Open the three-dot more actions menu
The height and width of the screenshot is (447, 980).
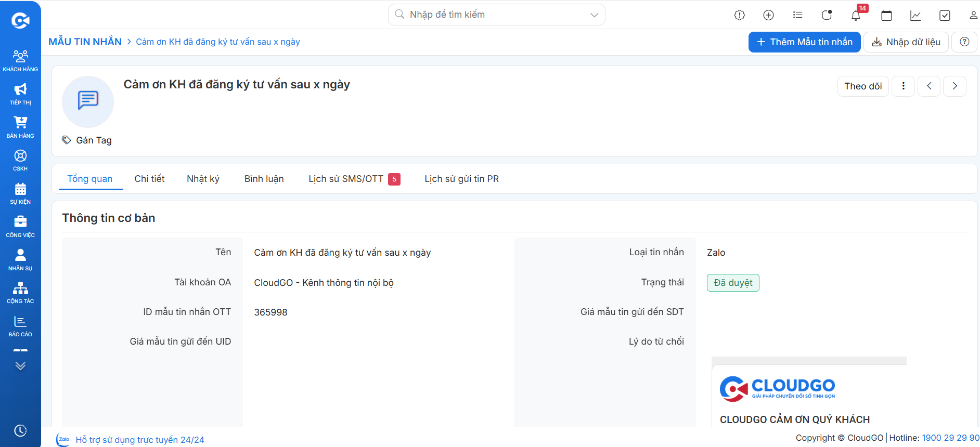pyautogui.click(x=903, y=86)
